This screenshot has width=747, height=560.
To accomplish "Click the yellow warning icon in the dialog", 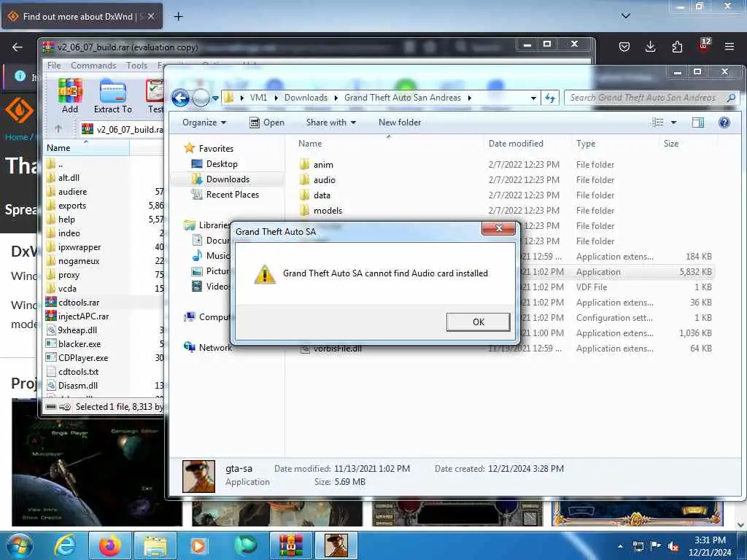I will tap(265, 274).
